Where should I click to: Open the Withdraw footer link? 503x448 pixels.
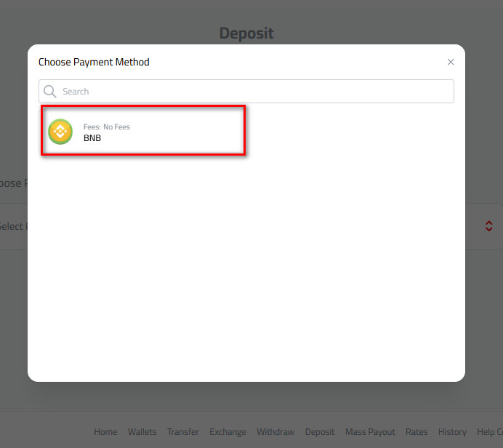pos(275,432)
